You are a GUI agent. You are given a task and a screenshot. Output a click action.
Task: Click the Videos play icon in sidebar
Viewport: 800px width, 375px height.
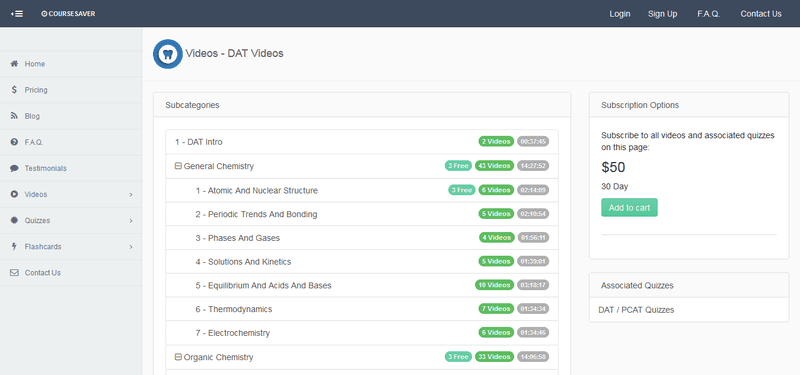click(14, 194)
